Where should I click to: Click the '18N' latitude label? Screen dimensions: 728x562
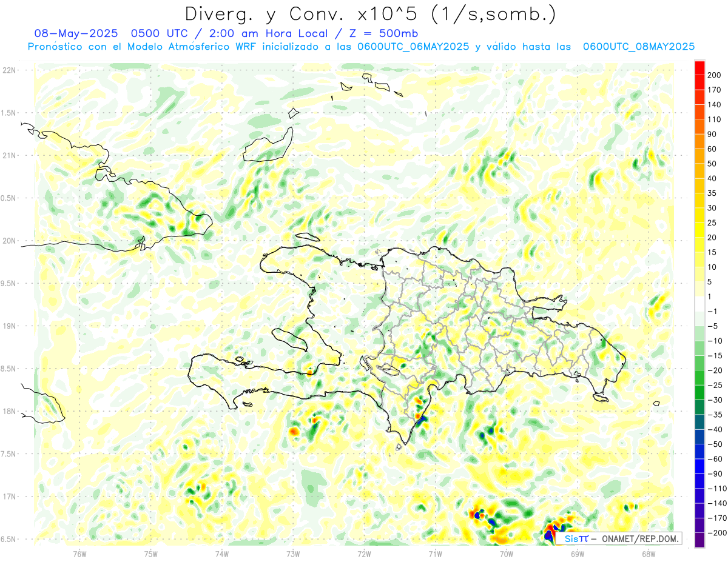[8, 411]
